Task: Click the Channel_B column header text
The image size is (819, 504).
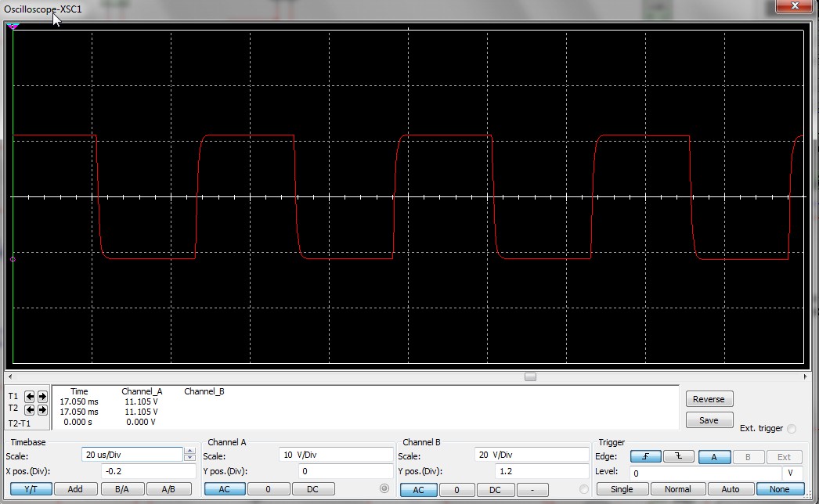Action: [x=204, y=391]
